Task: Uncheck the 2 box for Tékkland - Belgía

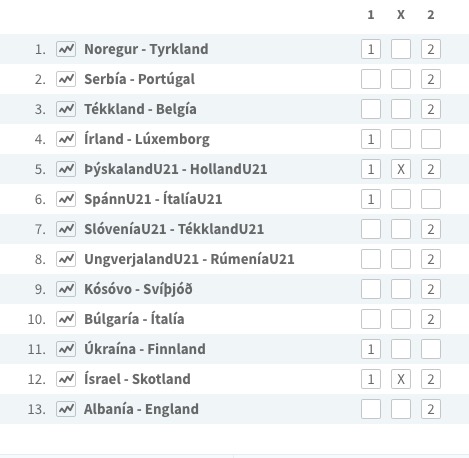Action: (431, 109)
